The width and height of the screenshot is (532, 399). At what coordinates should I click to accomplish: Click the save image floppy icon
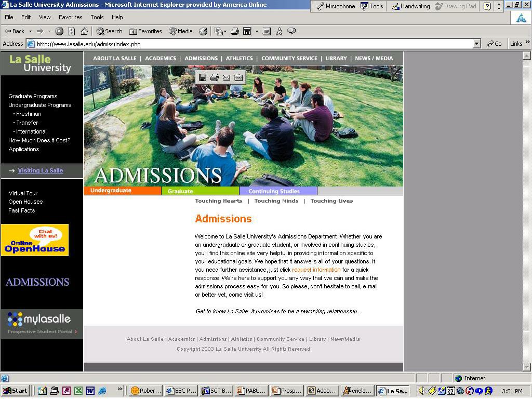point(203,77)
